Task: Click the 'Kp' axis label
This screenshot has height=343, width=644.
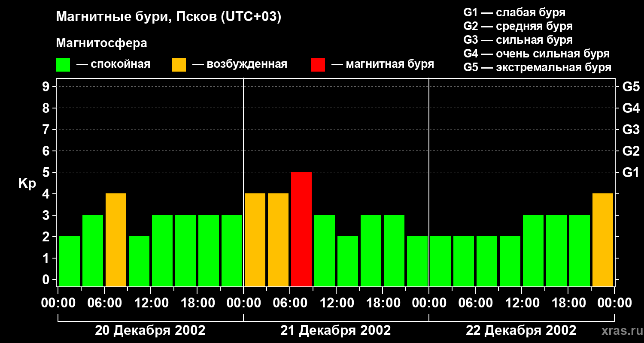Action: click(x=27, y=184)
